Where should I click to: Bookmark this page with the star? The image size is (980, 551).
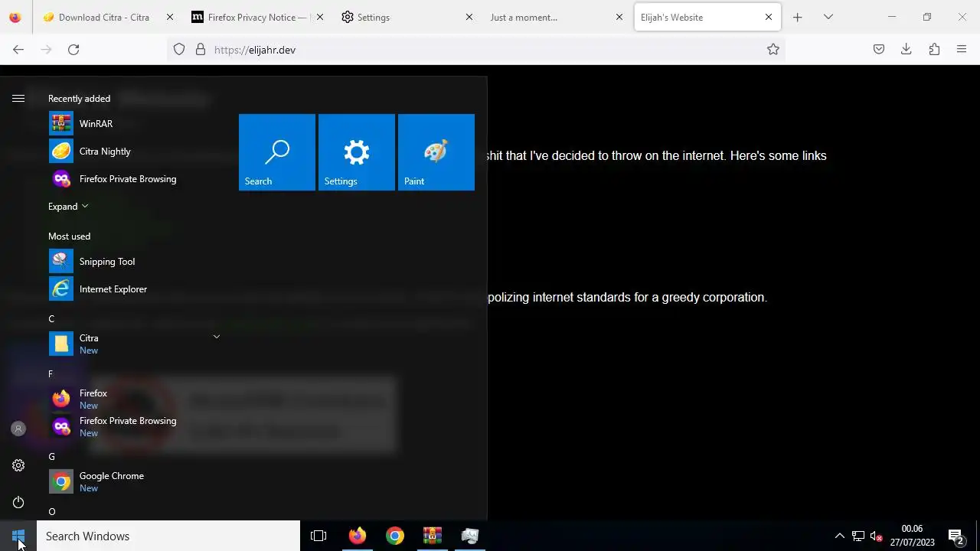tap(773, 50)
